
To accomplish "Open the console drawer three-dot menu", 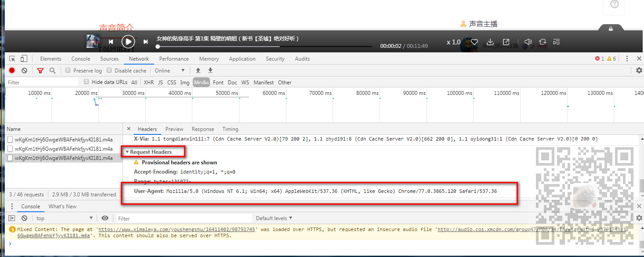I will 12,206.
